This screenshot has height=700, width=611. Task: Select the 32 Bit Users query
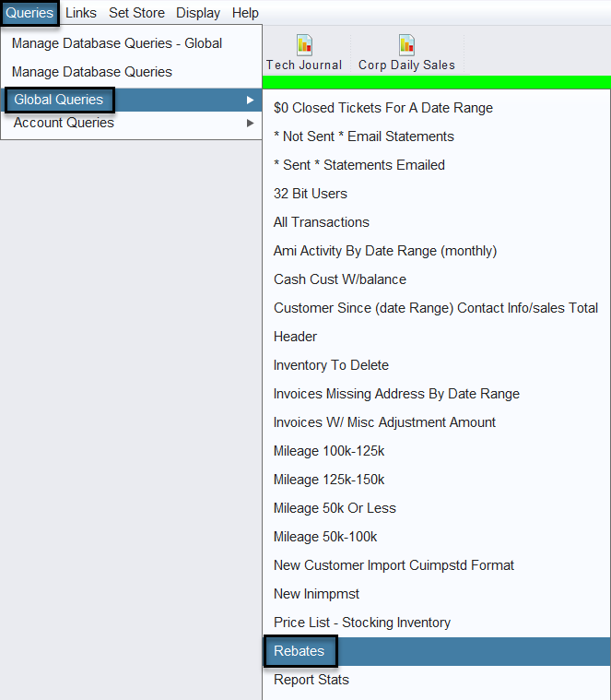pos(311,194)
